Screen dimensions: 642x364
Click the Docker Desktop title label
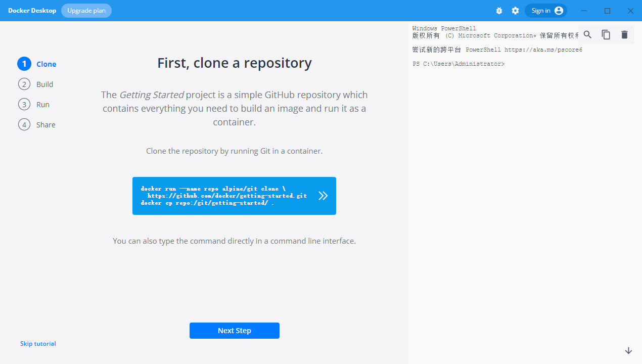tap(32, 10)
